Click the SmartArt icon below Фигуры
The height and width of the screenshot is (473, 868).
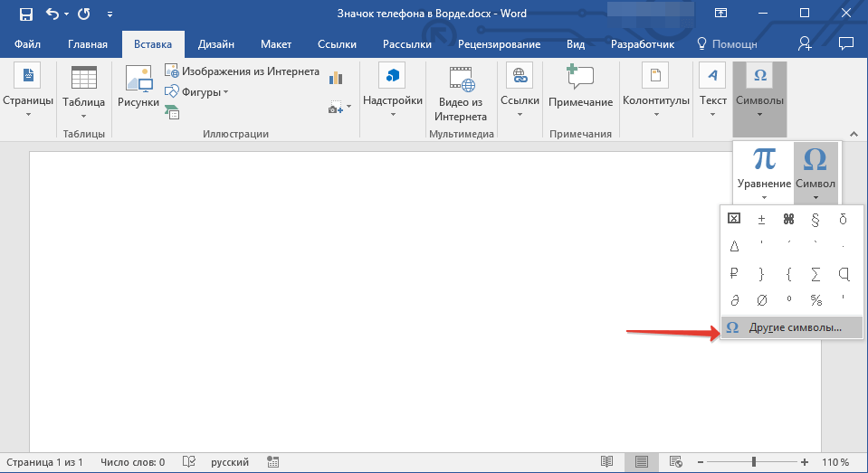tap(171, 110)
